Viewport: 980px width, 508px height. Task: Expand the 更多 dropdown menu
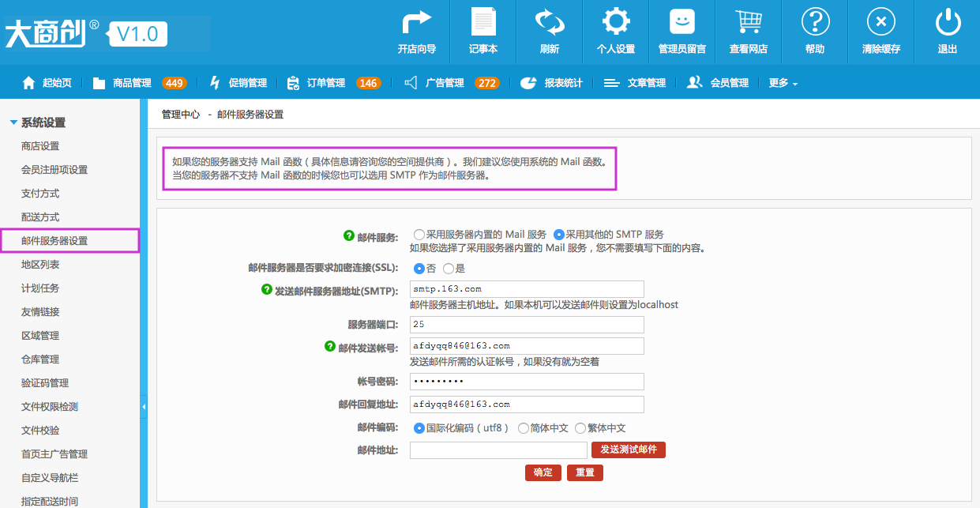[x=783, y=83]
